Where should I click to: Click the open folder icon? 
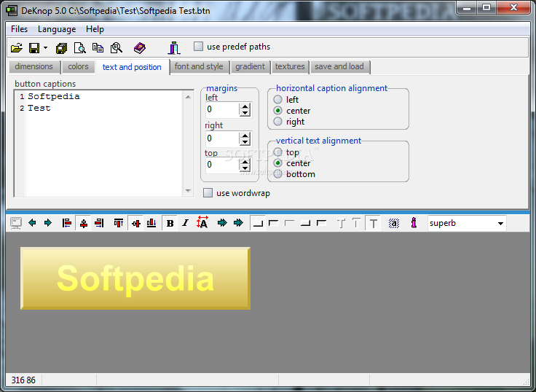(x=17, y=48)
